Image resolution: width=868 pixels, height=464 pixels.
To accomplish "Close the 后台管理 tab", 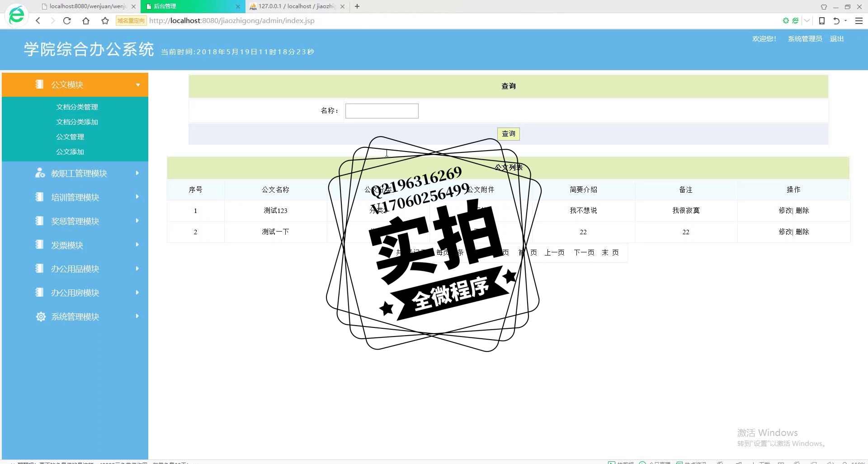I will click(238, 6).
